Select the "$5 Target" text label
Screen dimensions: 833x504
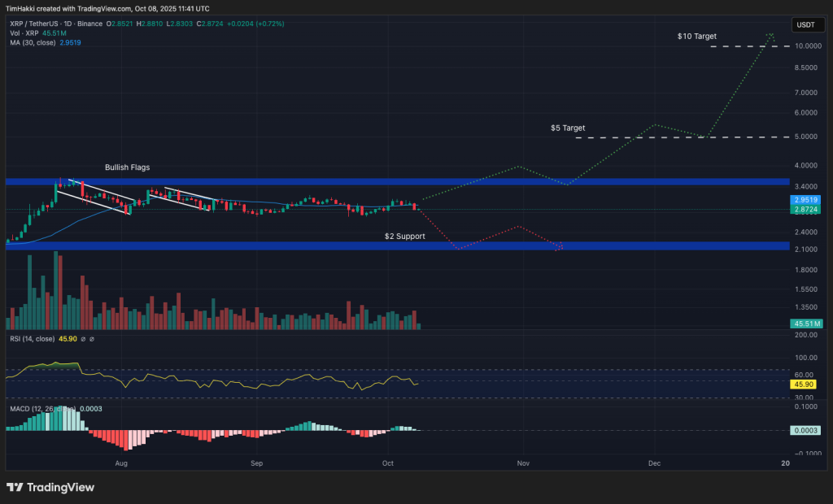click(567, 128)
